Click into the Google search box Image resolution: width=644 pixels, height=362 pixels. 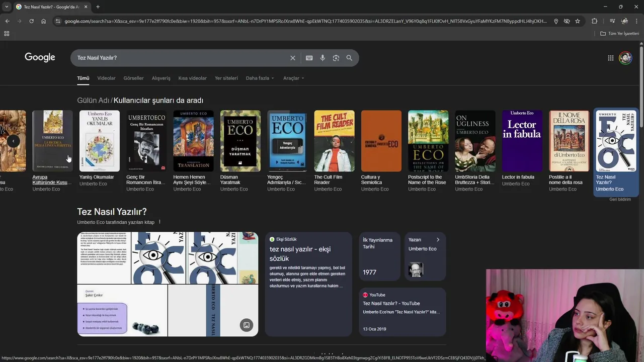[181, 58]
